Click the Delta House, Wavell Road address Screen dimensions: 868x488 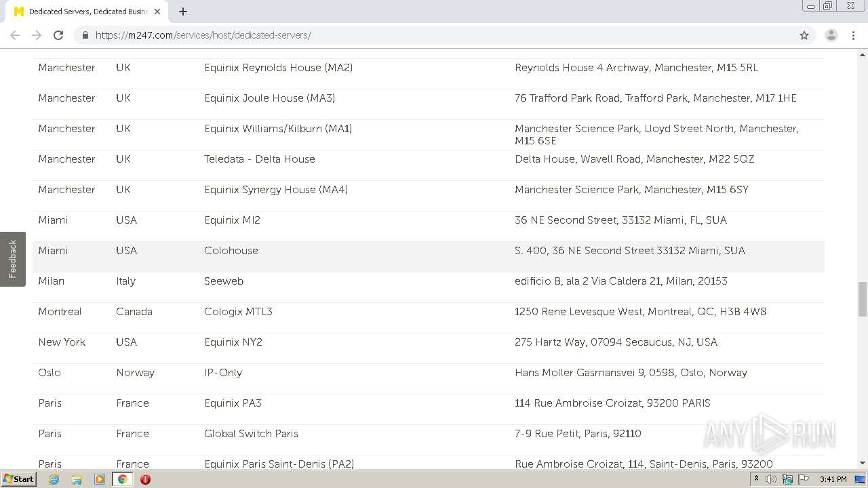click(634, 159)
